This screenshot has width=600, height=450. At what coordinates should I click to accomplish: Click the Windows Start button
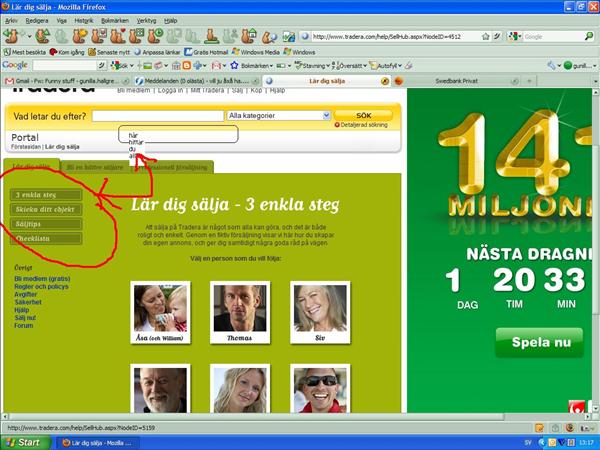25,443
